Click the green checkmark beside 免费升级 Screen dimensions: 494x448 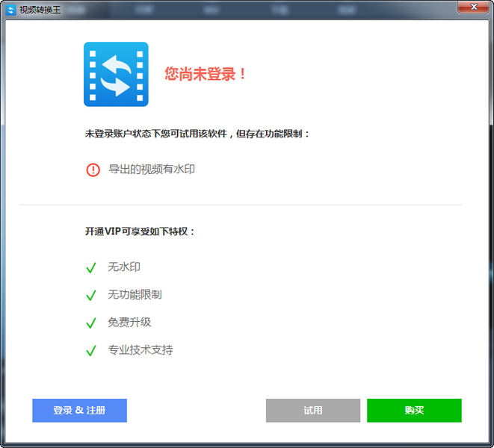coord(91,323)
